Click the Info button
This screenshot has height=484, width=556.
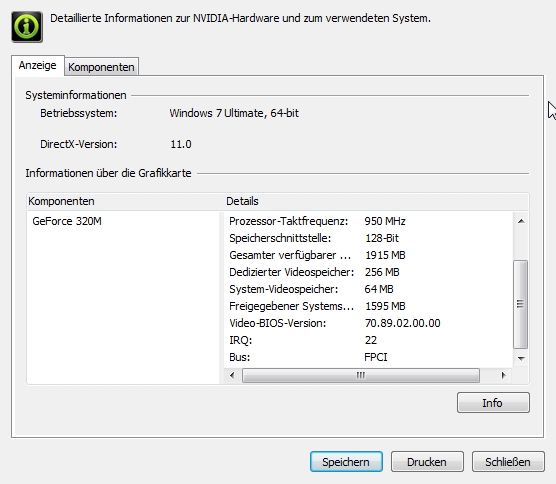tap(493, 403)
